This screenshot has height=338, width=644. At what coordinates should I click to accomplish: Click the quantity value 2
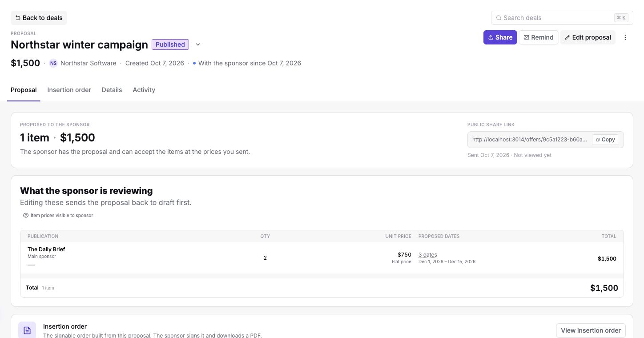(x=265, y=258)
